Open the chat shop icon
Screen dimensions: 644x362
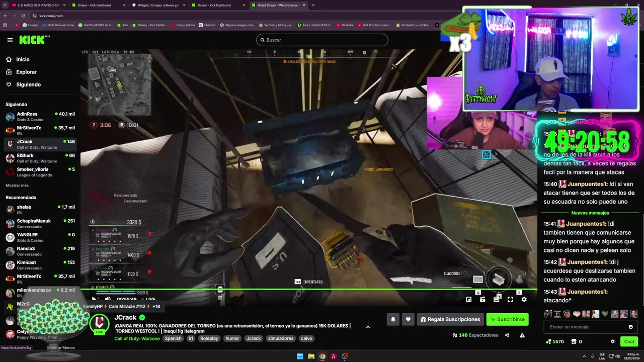574,341
